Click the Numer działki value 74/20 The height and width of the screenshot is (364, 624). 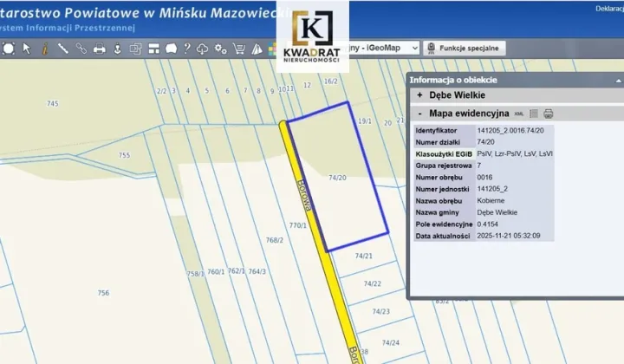point(485,142)
